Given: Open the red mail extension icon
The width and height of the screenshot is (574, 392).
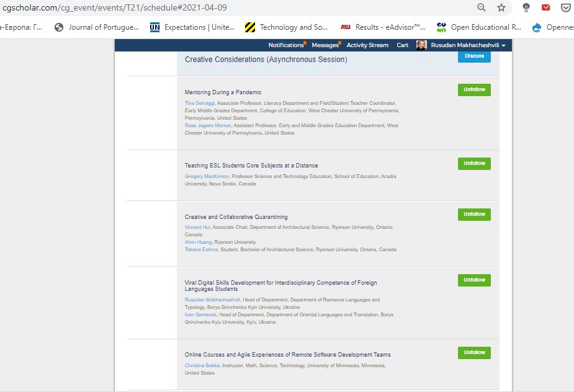Looking at the screenshot, I should 546,7.
